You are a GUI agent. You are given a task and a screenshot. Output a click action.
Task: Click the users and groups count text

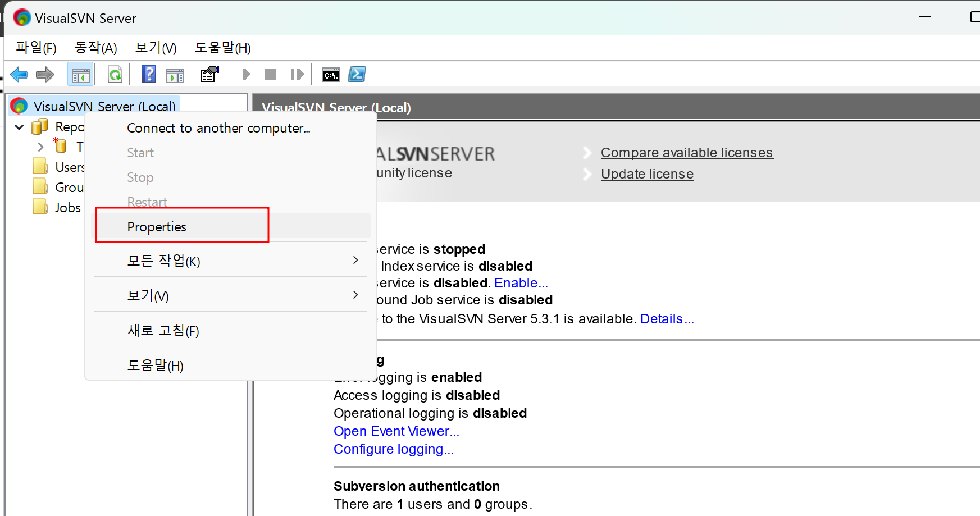[433, 504]
